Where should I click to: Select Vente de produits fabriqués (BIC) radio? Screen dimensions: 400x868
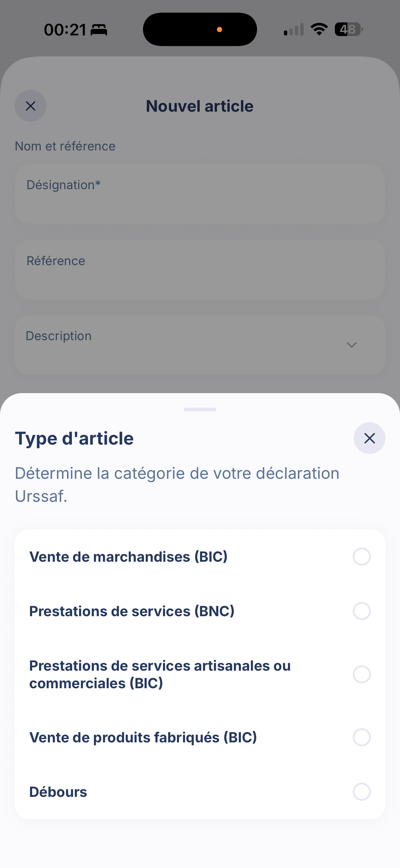pyautogui.click(x=362, y=737)
